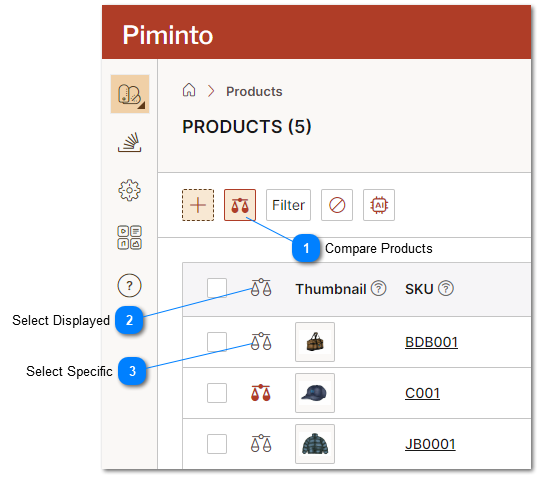This screenshot has width=540, height=478.
Task: Go to home via breadcrumb icon
Action: point(189,91)
